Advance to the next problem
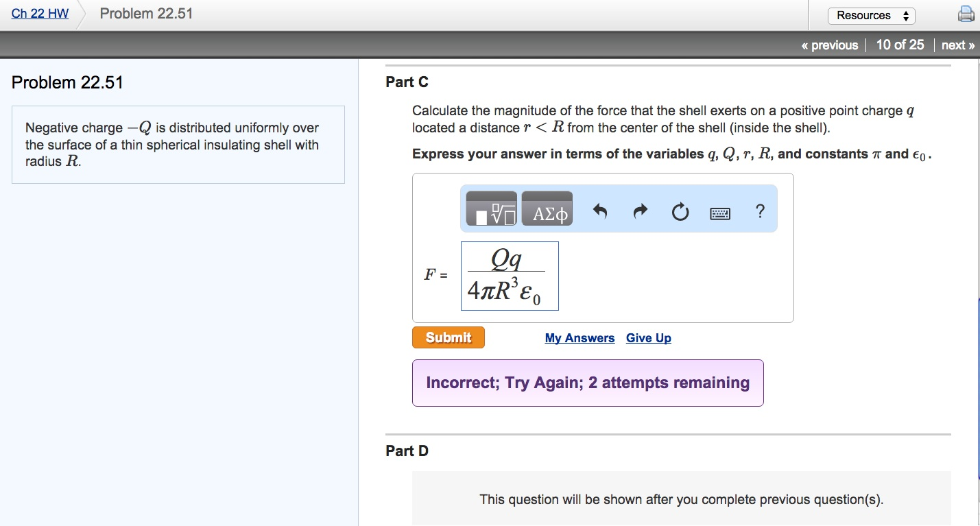 [957, 45]
